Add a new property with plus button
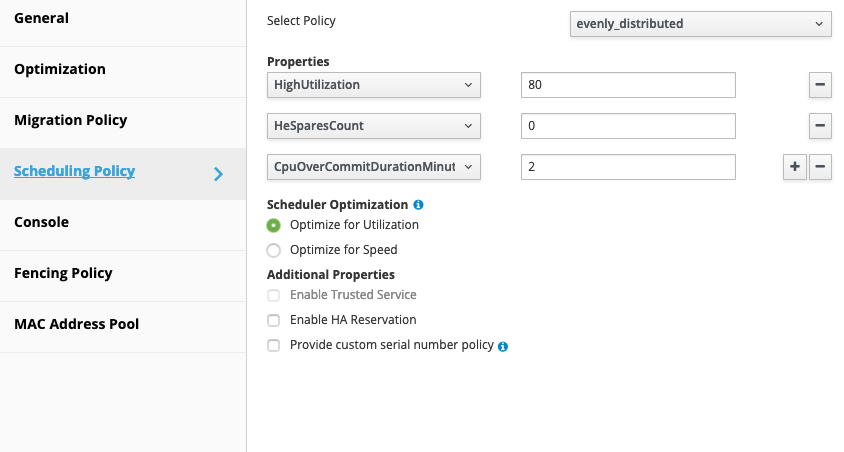 tap(794, 167)
